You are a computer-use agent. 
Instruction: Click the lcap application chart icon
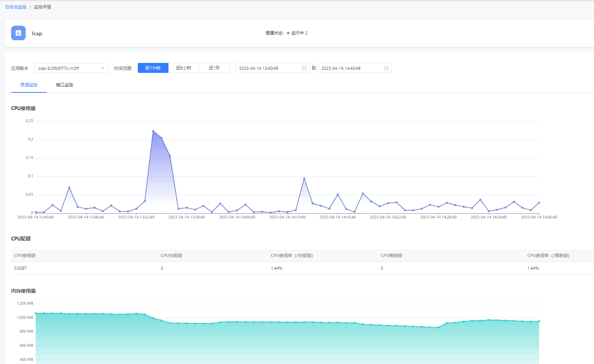18,33
